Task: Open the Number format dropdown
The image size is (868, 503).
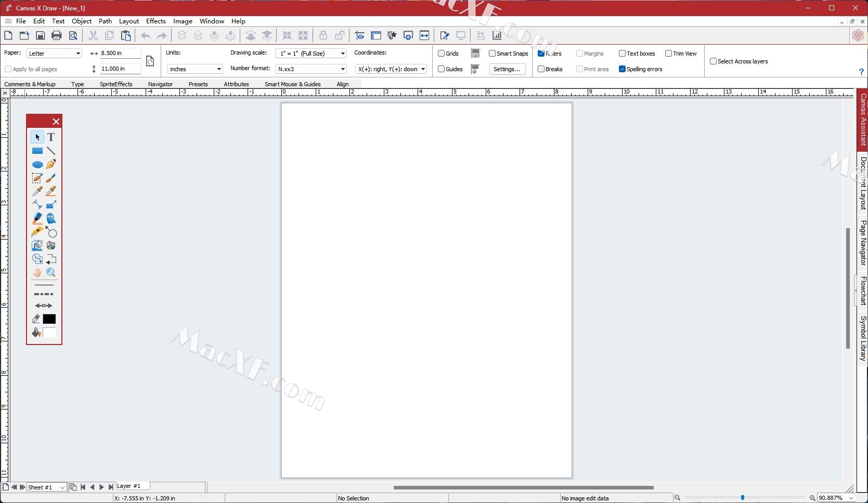Action: point(310,69)
